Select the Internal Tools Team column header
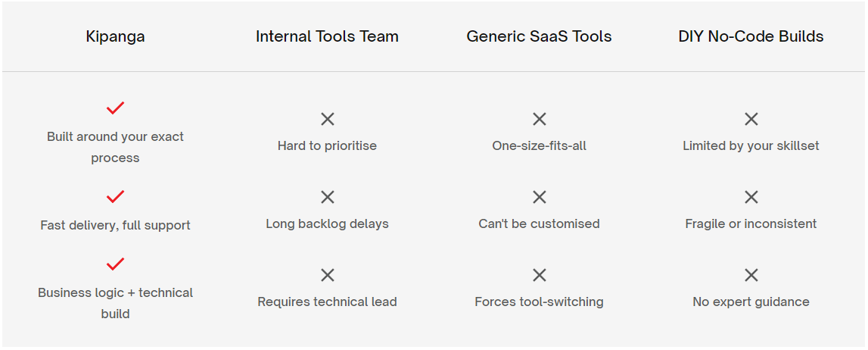Viewport: 868px width, 350px height. [327, 36]
